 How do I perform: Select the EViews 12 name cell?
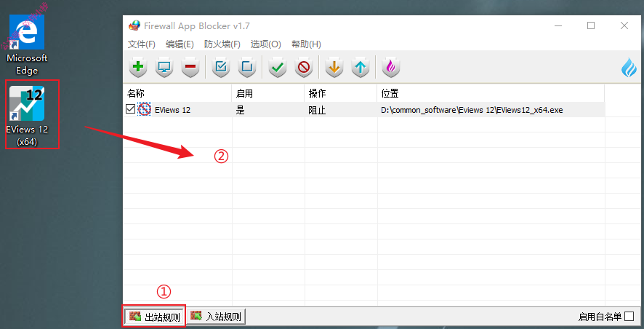click(172, 110)
